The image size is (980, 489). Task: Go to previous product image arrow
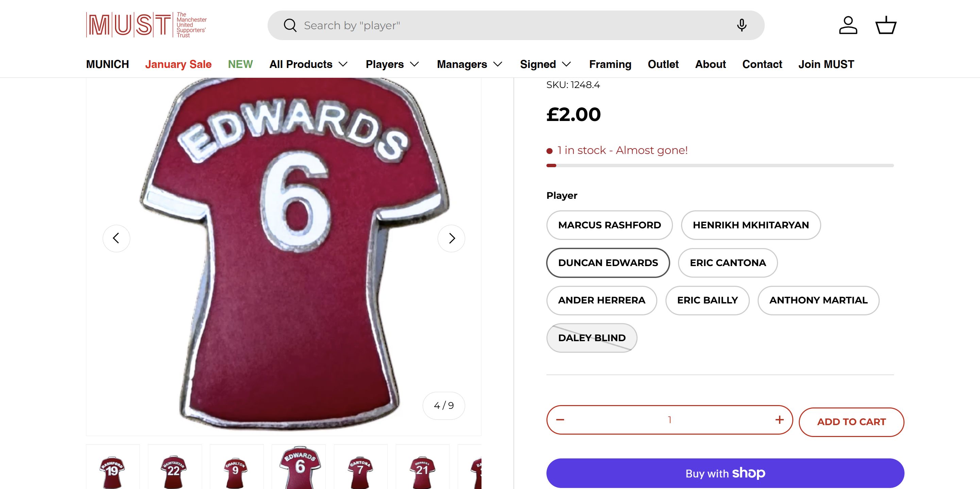(116, 239)
